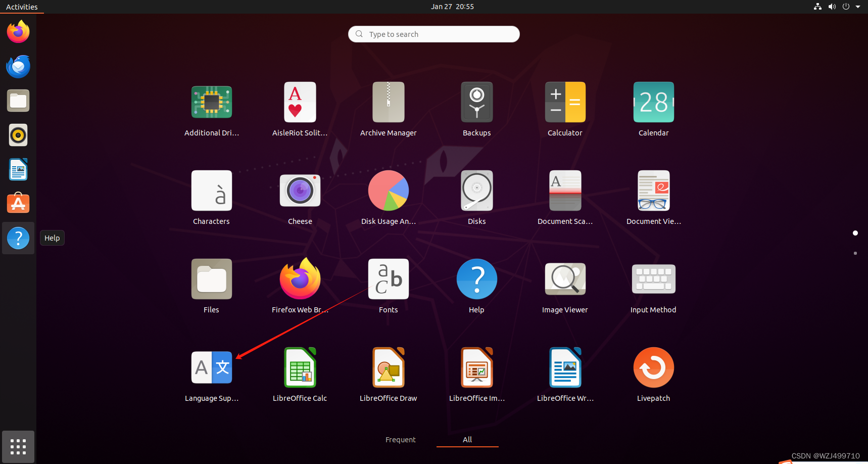Click the Help icon in the dock
Image resolution: width=868 pixels, height=464 pixels.
(x=18, y=238)
